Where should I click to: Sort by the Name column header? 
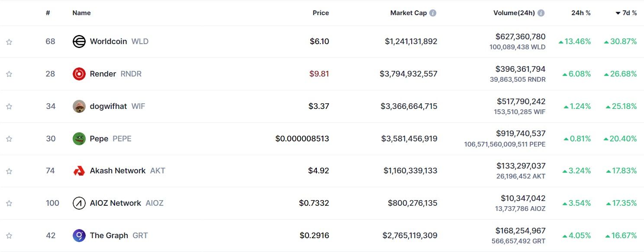(81, 13)
